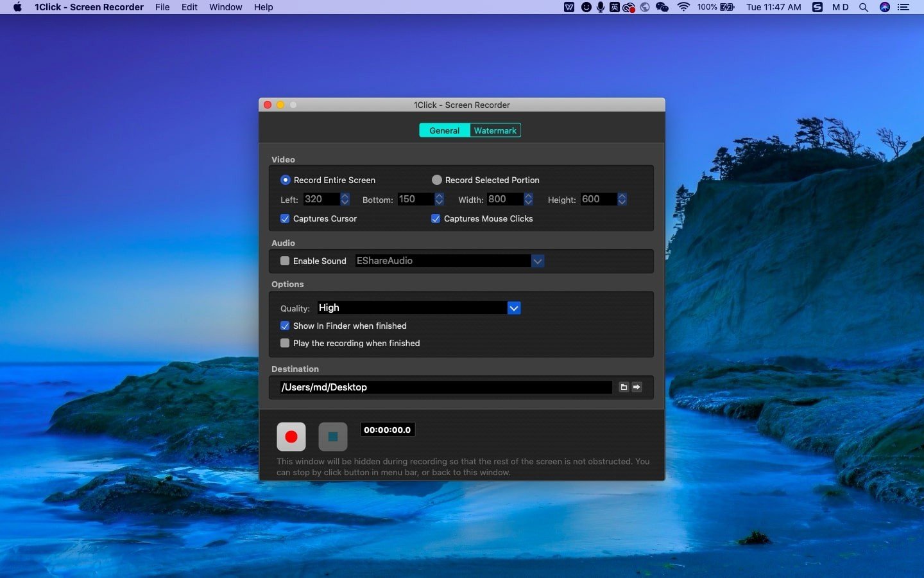Open Spotlight search magnifier icon
Image resolution: width=924 pixels, height=578 pixels.
coord(864,7)
